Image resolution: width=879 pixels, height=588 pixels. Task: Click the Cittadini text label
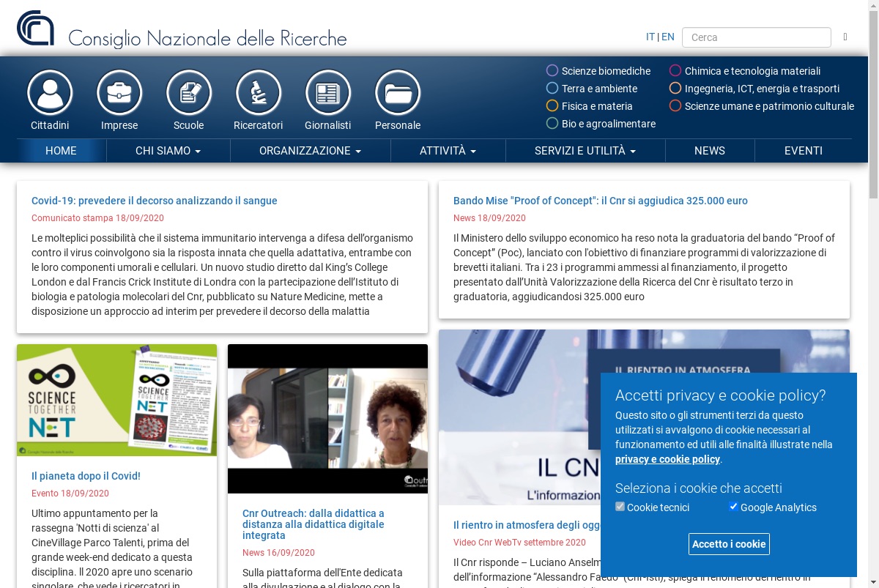pos(50,125)
